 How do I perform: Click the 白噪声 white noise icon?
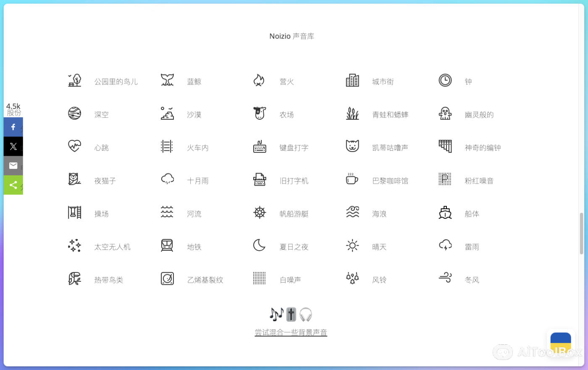pyautogui.click(x=260, y=278)
